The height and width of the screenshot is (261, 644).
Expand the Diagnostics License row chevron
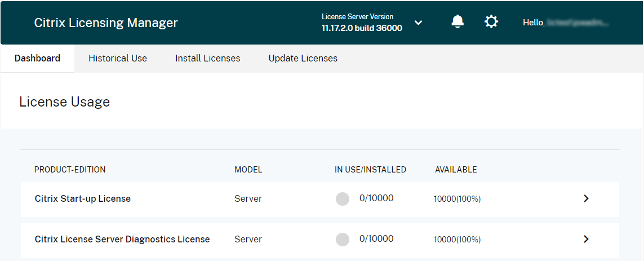click(586, 239)
